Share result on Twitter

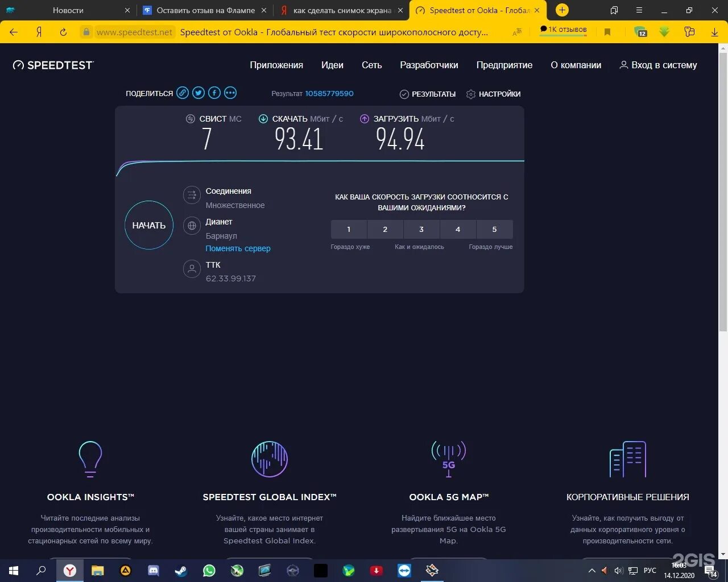click(x=198, y=93)
